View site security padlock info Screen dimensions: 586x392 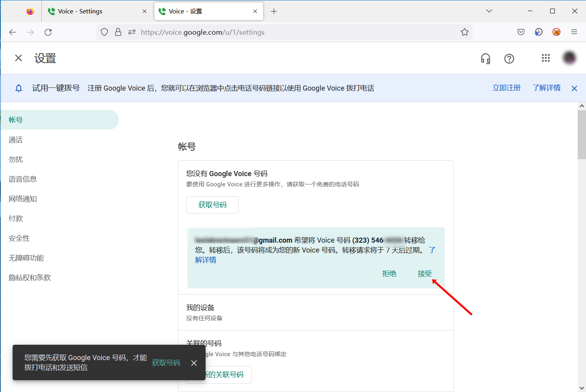[x=118, y=32]
